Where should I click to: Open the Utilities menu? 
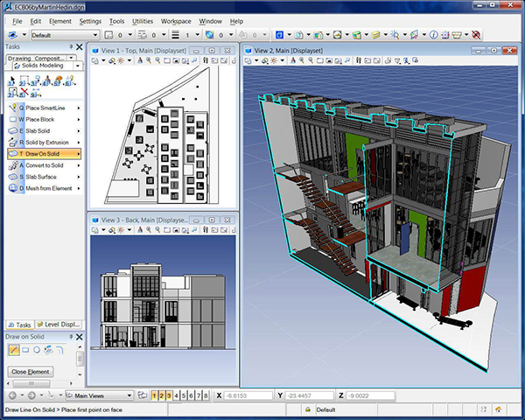tap(142, 20)
